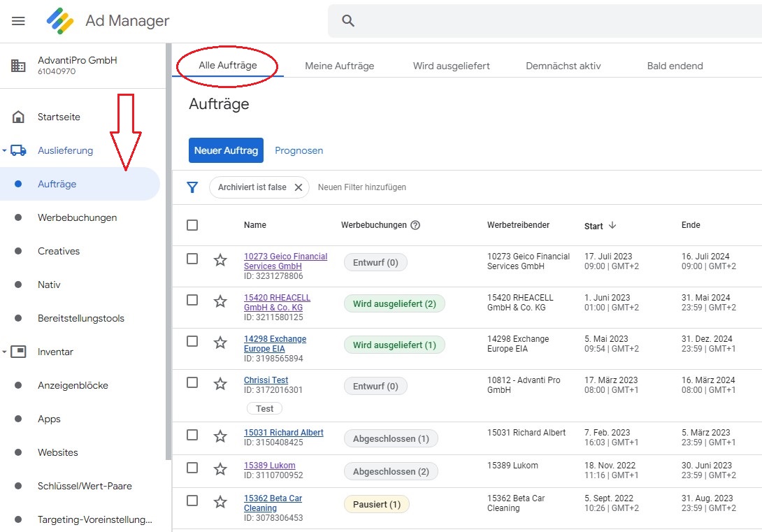Open the 15362 Beta Car Cleaning link
The image size is (762, 532).
(x=273, y=503)
